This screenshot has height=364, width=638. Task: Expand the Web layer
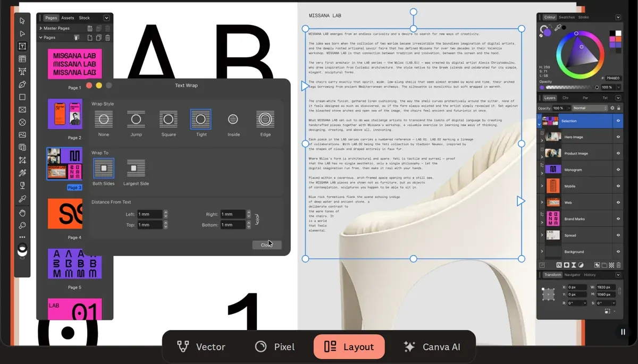(542, 202)
